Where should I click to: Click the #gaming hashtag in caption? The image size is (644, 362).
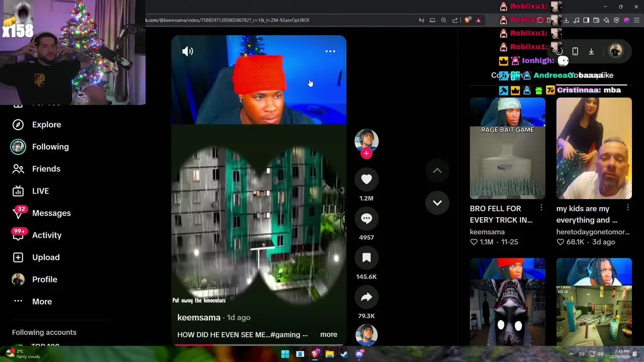(286, 335)
